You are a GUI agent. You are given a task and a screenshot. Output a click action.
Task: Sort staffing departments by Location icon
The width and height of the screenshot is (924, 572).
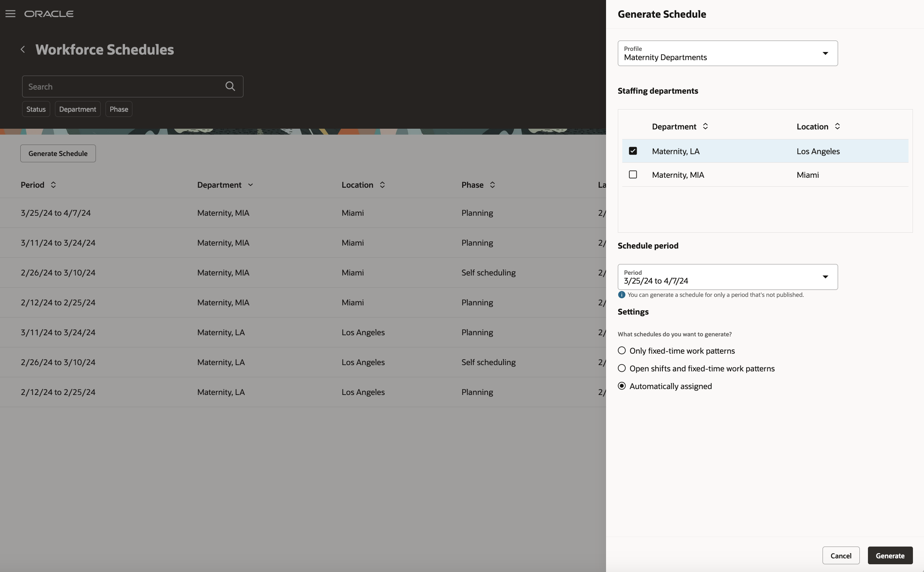(837, 126)
